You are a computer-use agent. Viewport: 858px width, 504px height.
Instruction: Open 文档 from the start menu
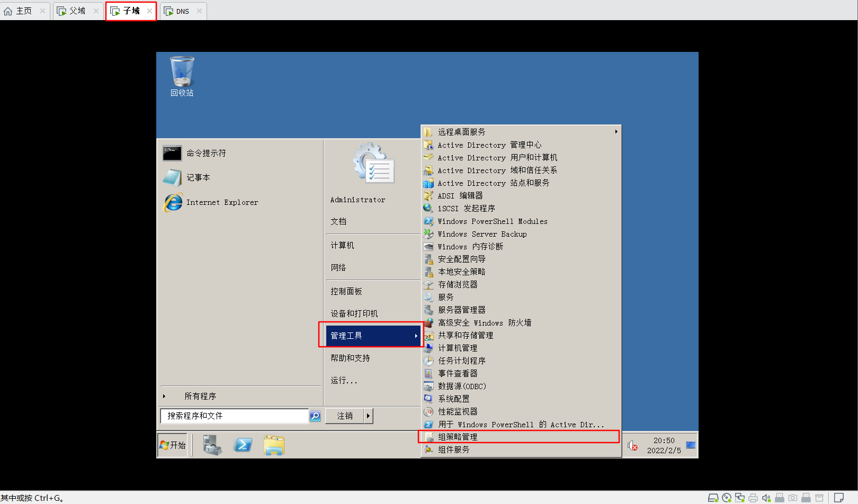pos(338,222)
